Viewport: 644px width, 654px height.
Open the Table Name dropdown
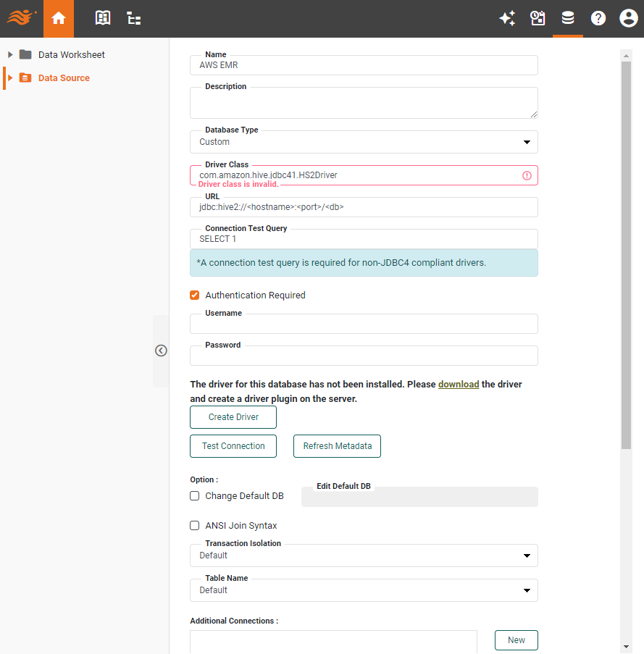[x=527, y=590]
